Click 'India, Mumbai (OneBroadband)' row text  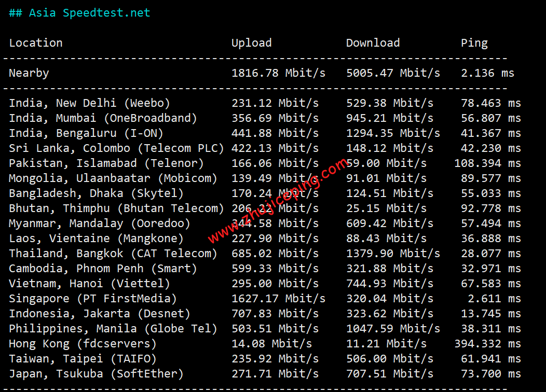click(103, 118)
